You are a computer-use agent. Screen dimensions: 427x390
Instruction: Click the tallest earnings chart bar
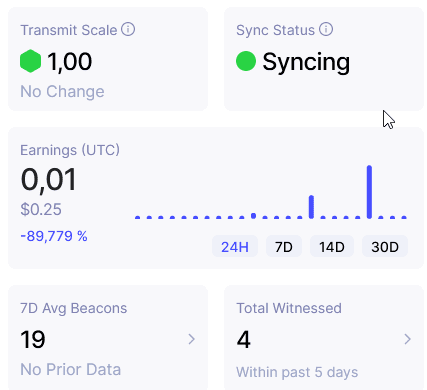point(369,192)
